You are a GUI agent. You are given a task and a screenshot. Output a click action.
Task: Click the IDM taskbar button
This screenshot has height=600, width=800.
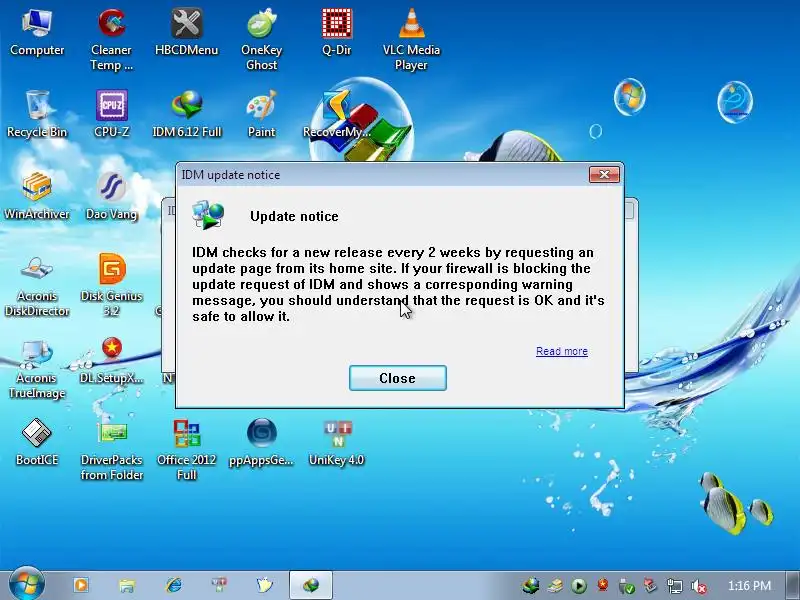(311, 585)
